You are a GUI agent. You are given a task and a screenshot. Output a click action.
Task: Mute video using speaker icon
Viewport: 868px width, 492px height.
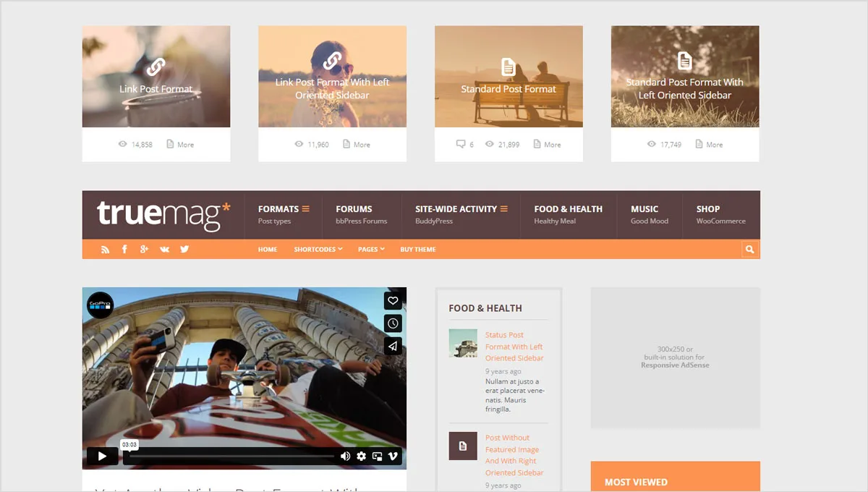pos(345,456)
